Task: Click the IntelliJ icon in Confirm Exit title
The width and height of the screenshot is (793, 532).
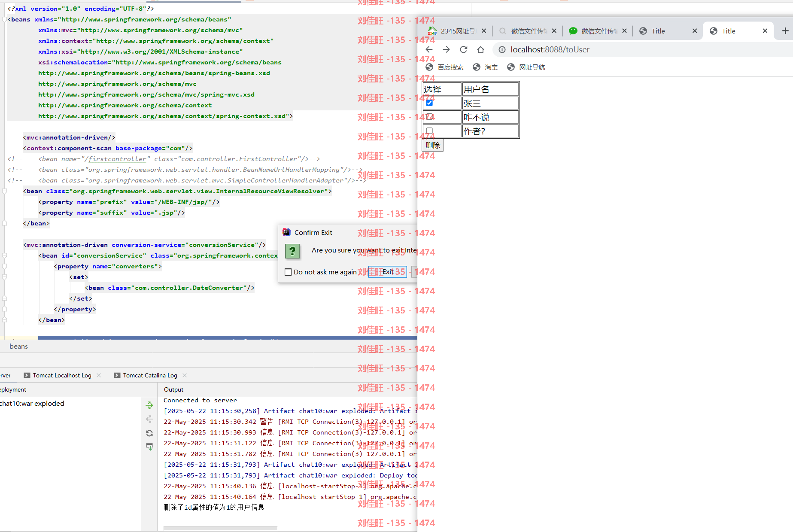Action: pyautogui.click(x=286, y=232)
